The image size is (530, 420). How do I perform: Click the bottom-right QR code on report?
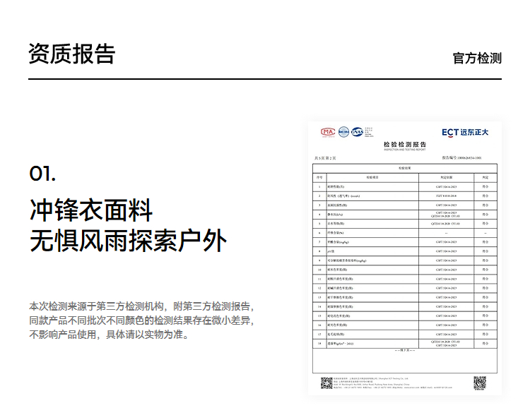pyautogui.click(x=480, y=383)
